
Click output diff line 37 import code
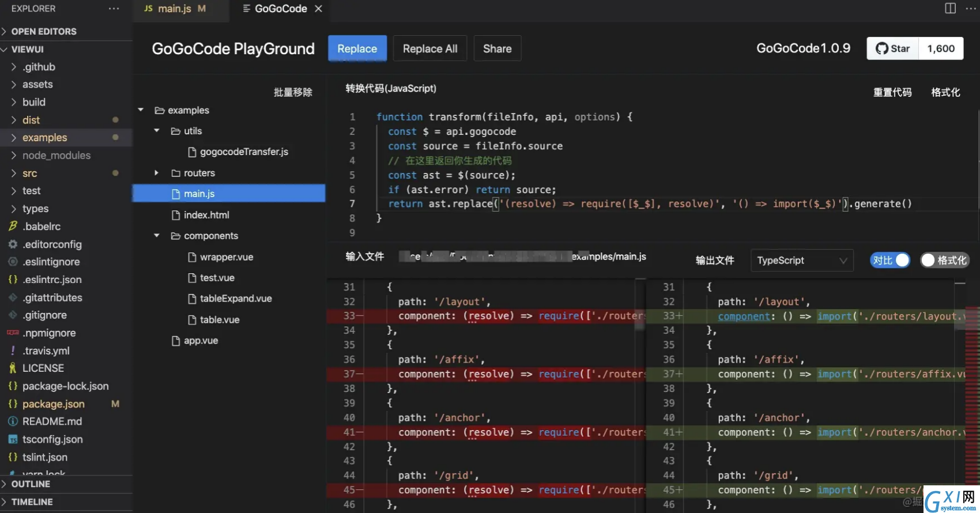pos(842,374)
